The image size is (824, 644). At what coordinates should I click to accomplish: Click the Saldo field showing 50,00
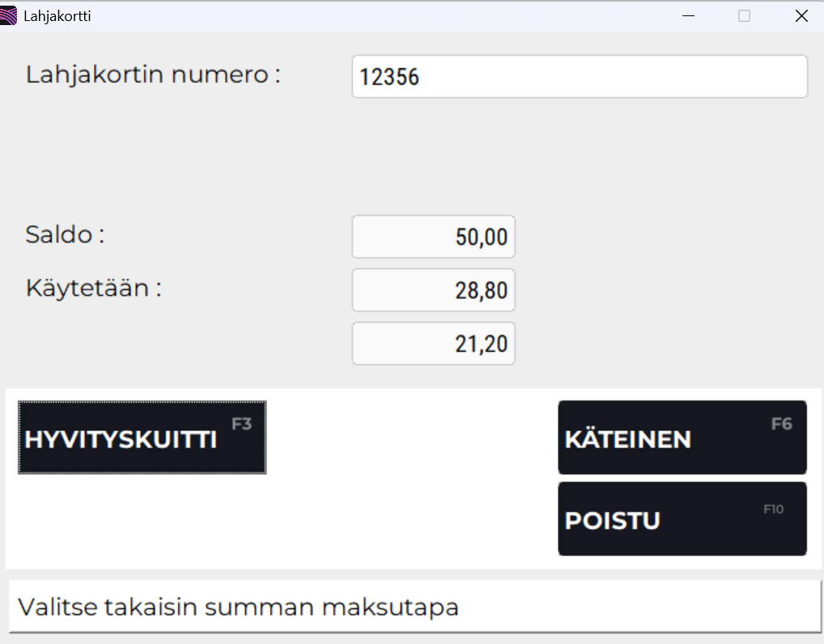click(433, 237)
